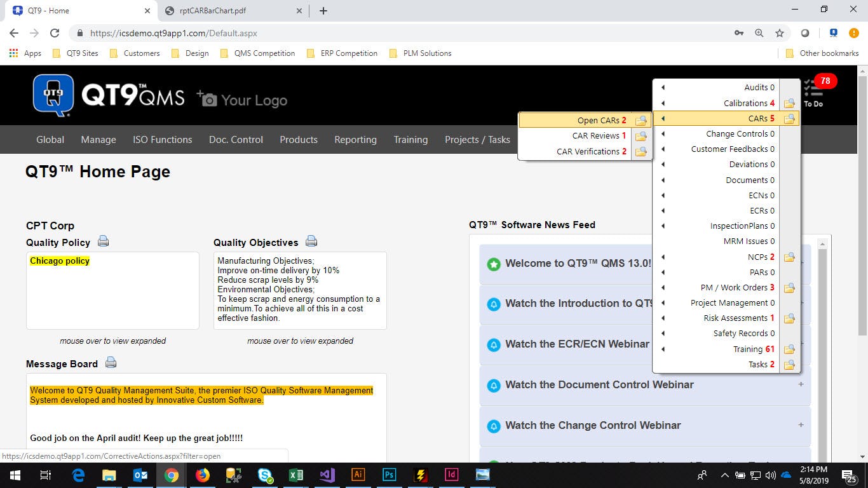Image resolution: width=868 pixels, height=488 pixels.
Task: Open Outlook from the taskbar
Action: [x=140, y=475]
